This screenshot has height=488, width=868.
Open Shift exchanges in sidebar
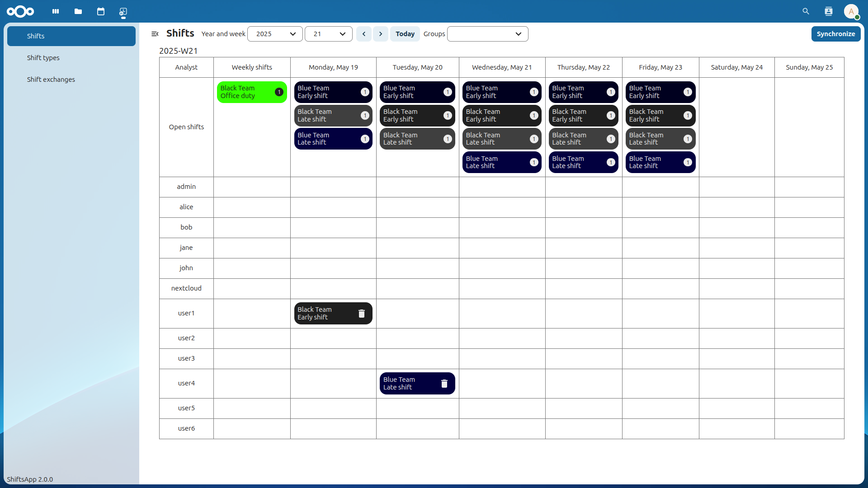[x=51, y=80]
